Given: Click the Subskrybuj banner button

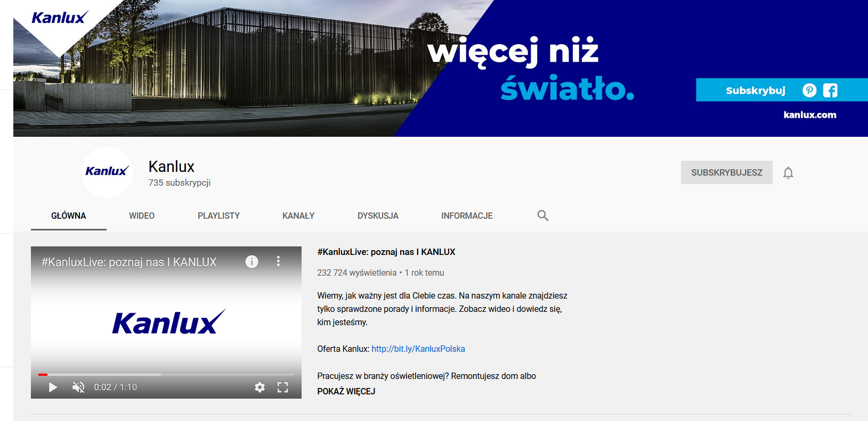Looking at the screenshot, I should [x=755, y=90].
